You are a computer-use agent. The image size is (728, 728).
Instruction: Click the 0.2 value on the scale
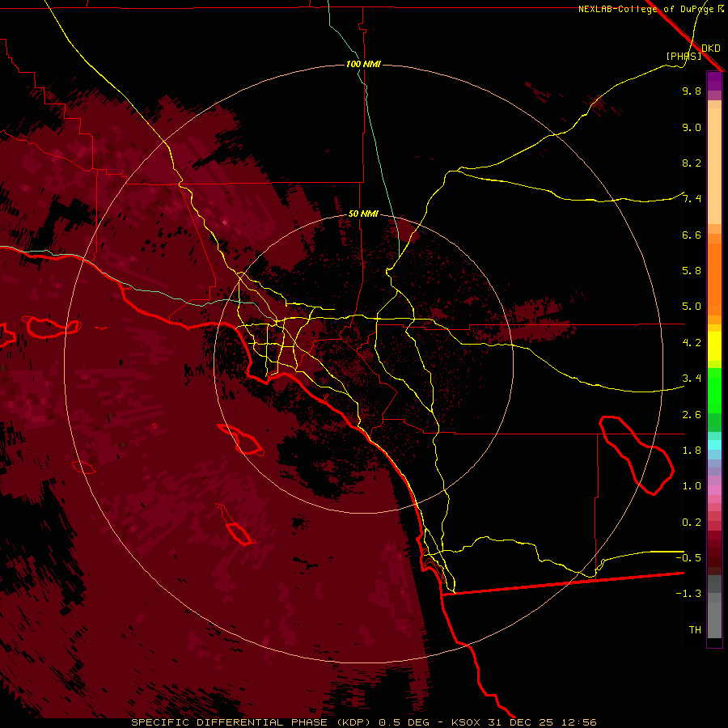(x=692, y=523)
